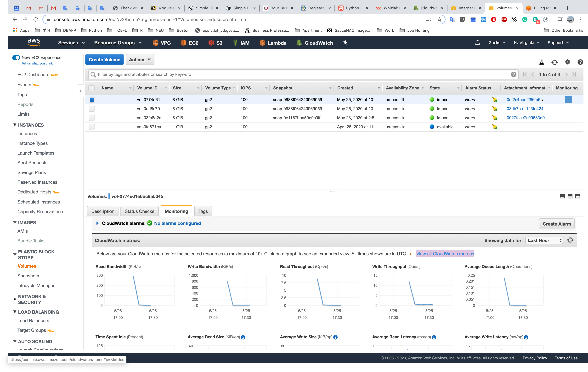The image size is (588, 372).
Task: Open the Lambda shortcut in navbar
Action: tap(273, 43)
